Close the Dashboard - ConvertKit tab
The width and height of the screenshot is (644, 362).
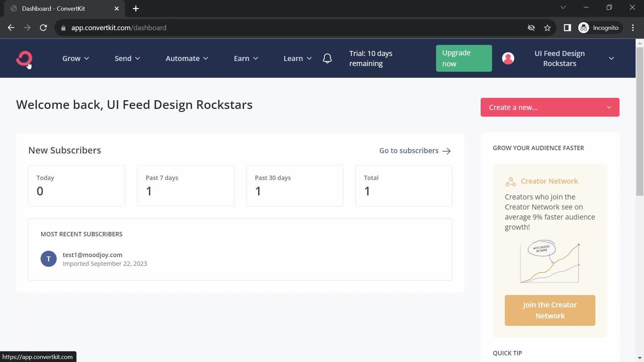117,9
